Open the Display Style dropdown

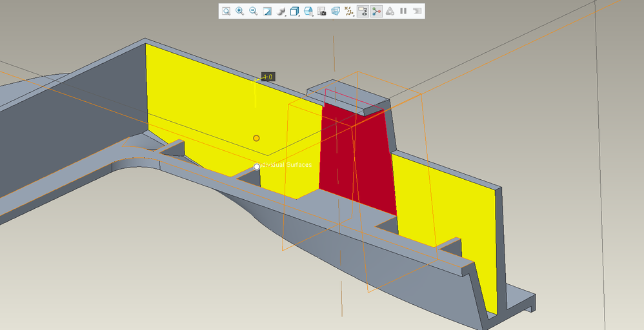[281, 11]
